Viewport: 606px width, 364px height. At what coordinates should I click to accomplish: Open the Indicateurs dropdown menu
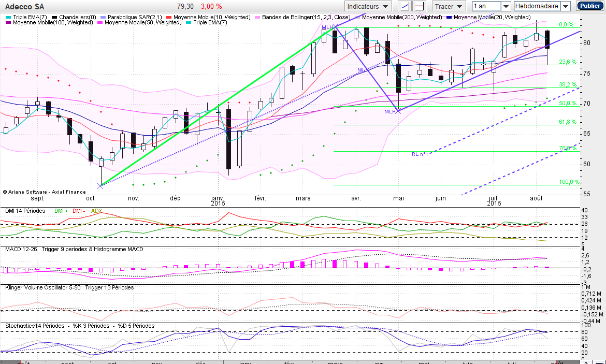point(368,6)
